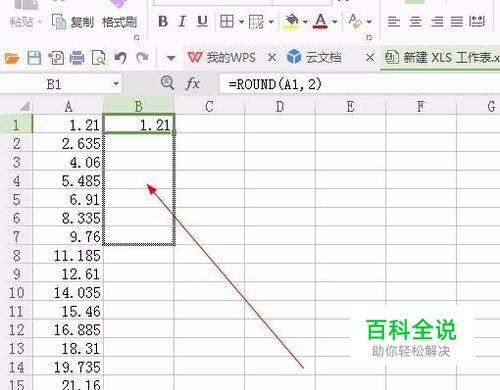Center align text
500x390 pixels.
pyautogui.click(x=415, y=22)
